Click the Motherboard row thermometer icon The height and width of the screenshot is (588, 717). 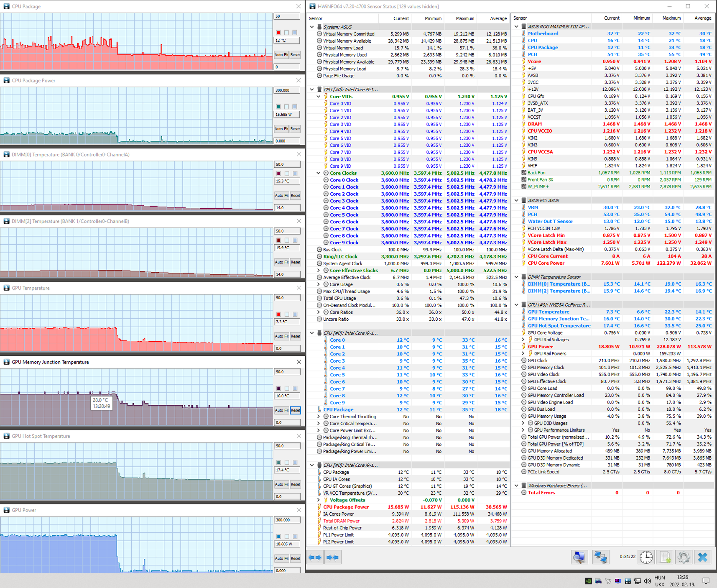(524, 33)
